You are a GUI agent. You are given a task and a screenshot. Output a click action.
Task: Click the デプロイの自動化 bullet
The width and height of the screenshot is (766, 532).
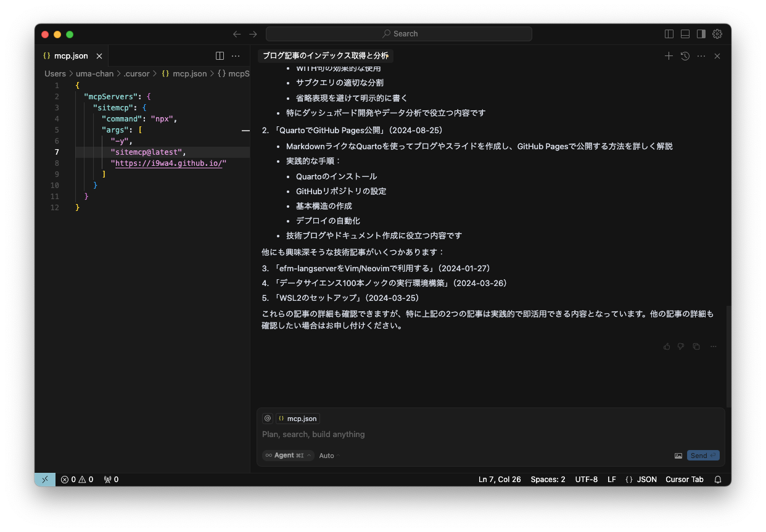point(328,221)
